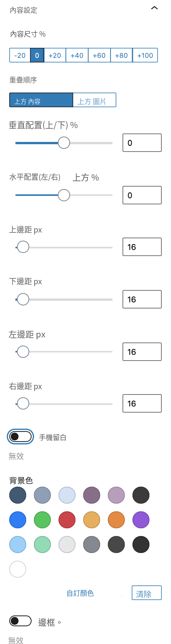Image resolution: width=171 pixels, height=644 pixels.
Task: Pick the green background color swatch
Action: coord(42,520)
